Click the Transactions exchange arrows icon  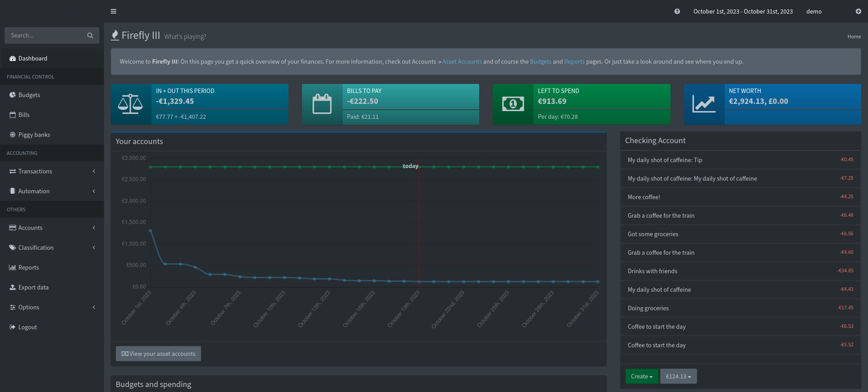click(13, 171)
